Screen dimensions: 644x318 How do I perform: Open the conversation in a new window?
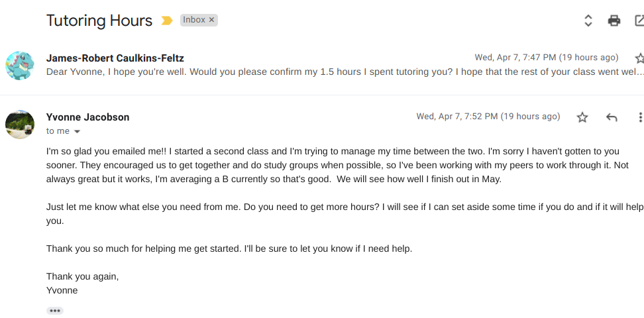point(639,21)
